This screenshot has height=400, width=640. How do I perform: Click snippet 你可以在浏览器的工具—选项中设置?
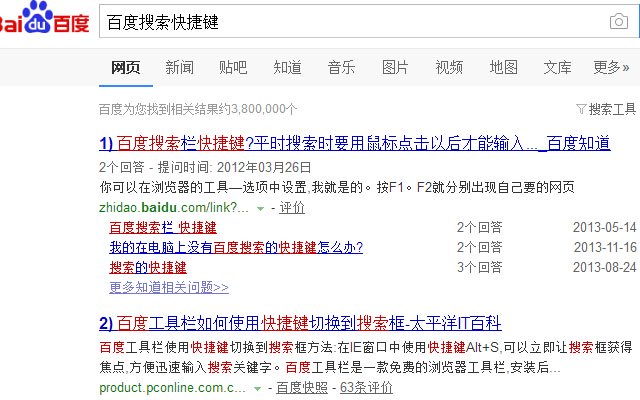pyautogui.click(x=337, y=188)
